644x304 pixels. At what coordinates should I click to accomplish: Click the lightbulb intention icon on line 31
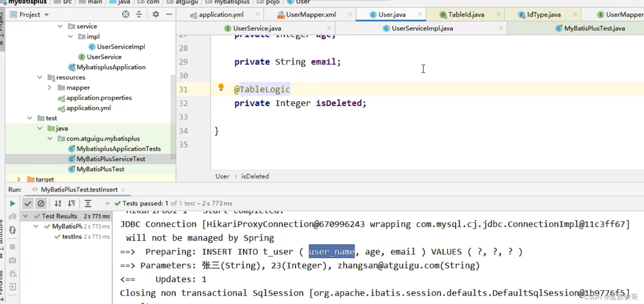pyautogui.click(x=221, y=88)
